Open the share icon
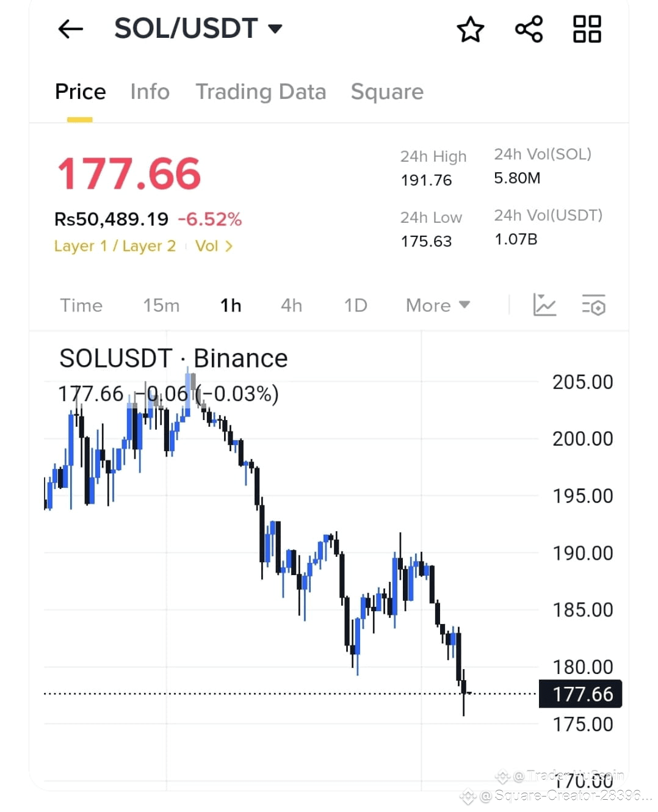Image resolution: width=658 pixels, height=812 pixels. tap(529, 29)
